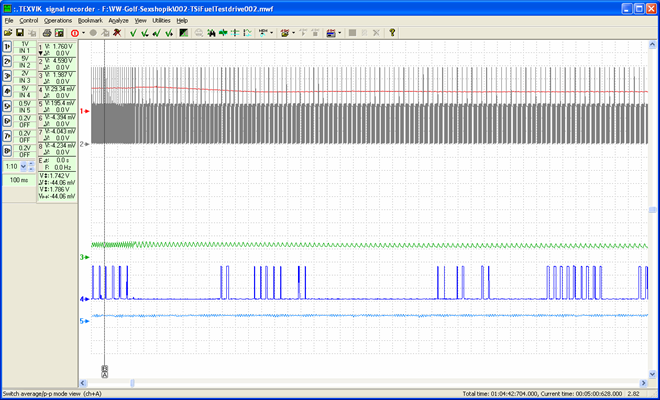Open a recording file with folder icon

pos(8,32)
